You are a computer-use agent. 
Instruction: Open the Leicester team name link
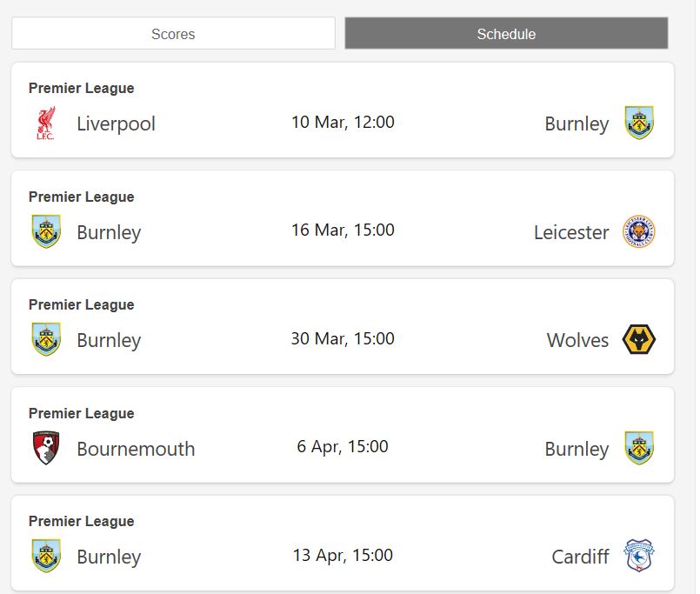[571, 232]
